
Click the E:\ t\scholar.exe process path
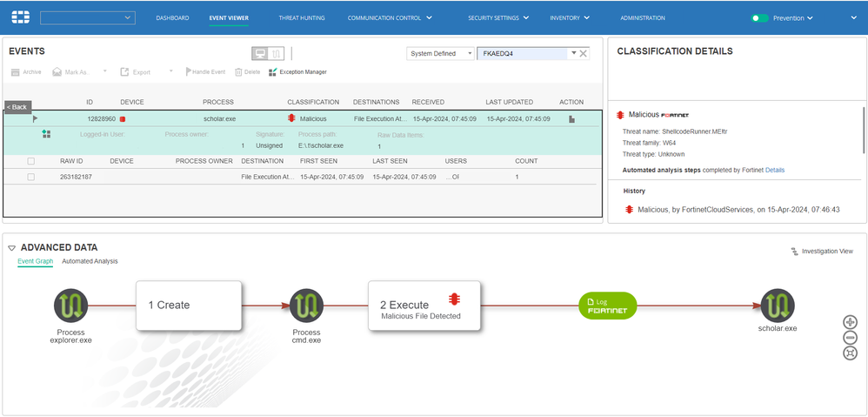pyautogui.click(x=321, y=145)
